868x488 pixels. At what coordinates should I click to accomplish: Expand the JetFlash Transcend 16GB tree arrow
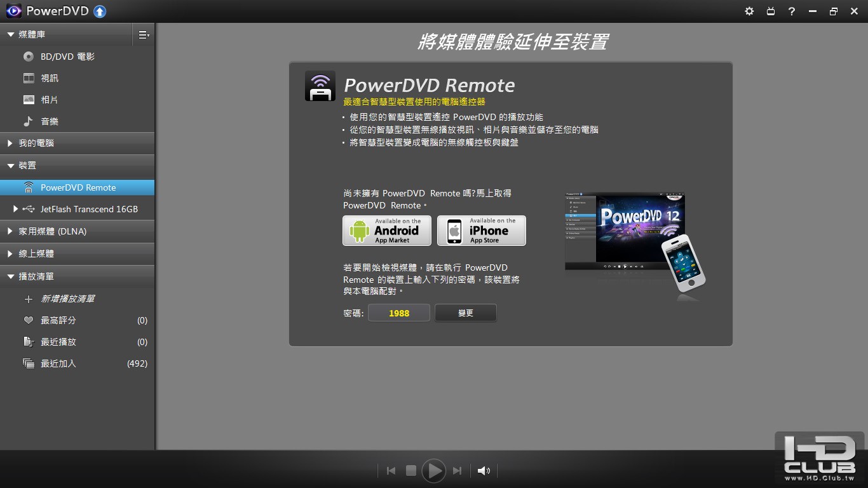tap(16, 209)
